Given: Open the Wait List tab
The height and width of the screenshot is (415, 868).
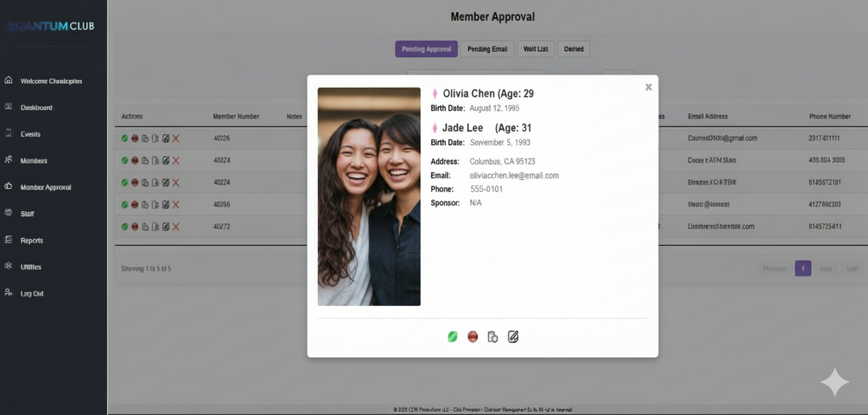Looking at the screenshot, I should 535,49.
